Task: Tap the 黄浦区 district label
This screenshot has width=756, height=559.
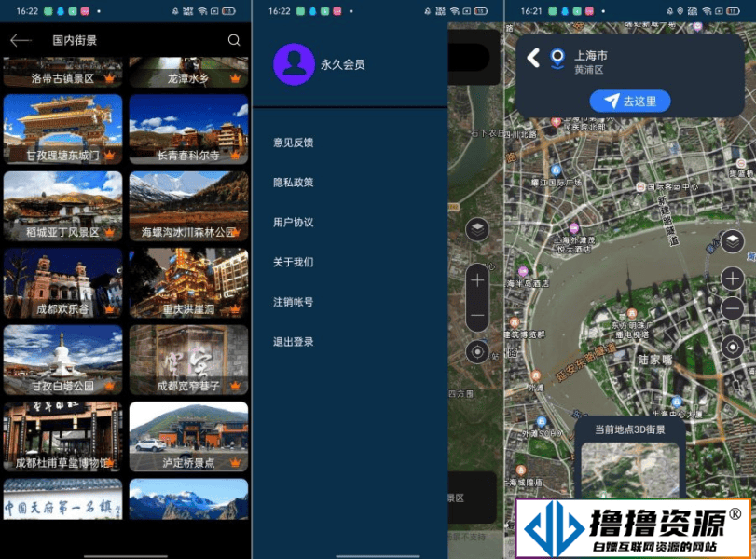Action: point(589,71)
